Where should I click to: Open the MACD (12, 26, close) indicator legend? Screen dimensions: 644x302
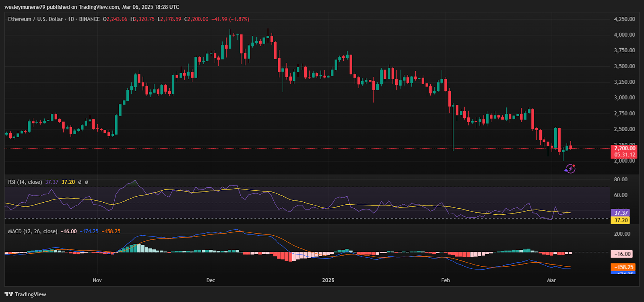[x=33, y=231]
